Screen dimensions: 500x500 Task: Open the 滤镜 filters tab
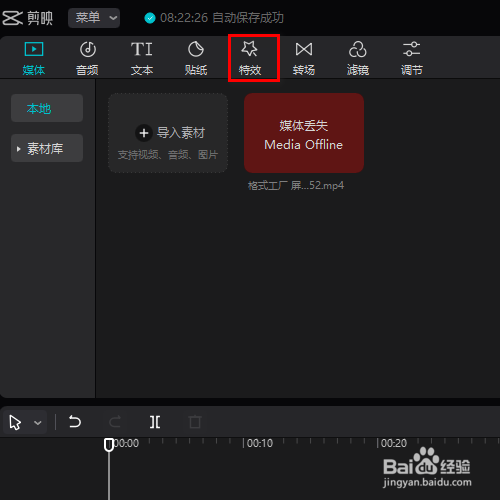(x=358, y=58)
